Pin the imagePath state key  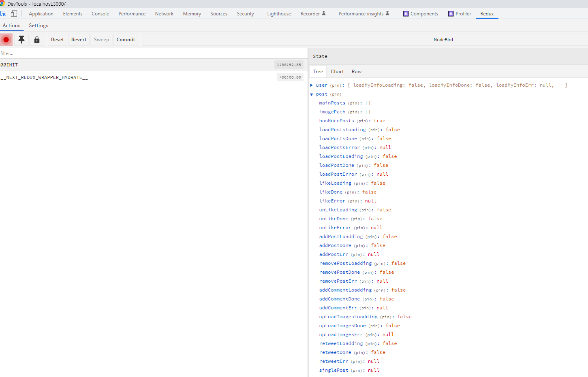point(354,112)
